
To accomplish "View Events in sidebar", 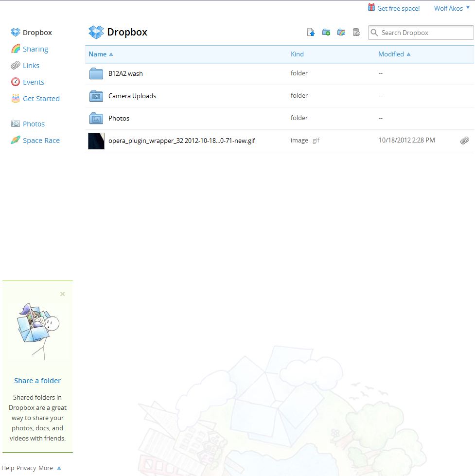I will (34, 82).
